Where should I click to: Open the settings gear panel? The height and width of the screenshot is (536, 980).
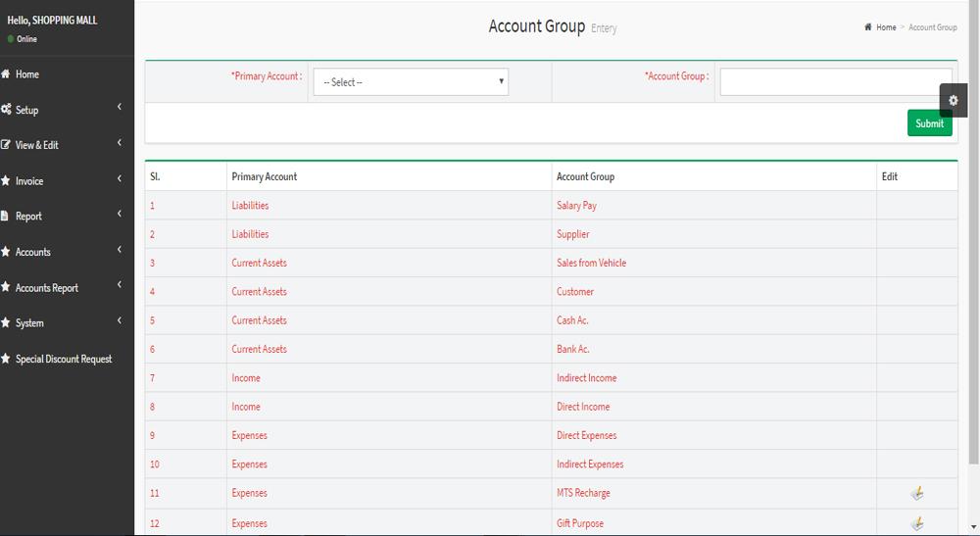953,100
